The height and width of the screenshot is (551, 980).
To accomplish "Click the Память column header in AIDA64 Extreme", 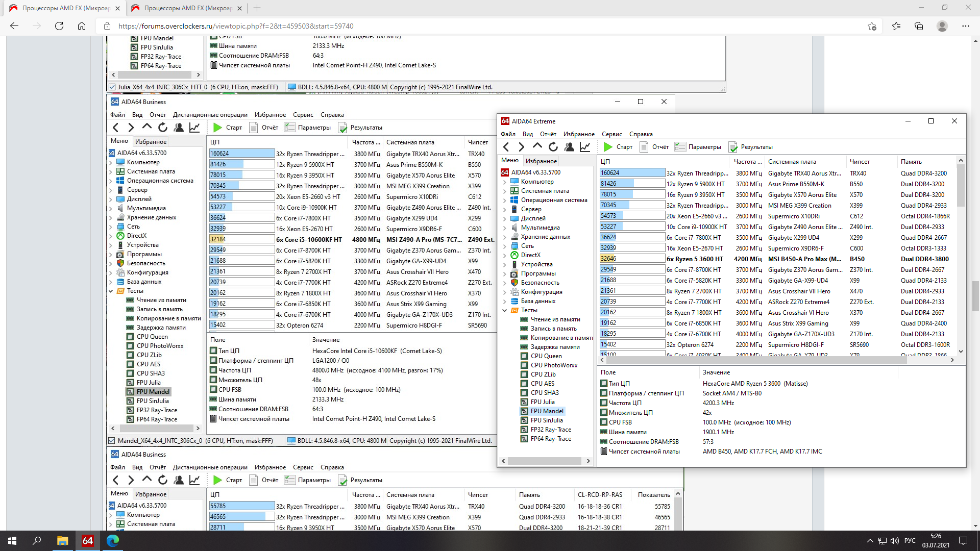I will point(911,162).
